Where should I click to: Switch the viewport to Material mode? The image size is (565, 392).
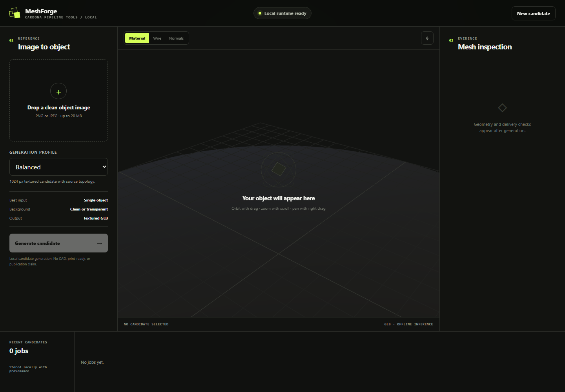coord(137,38)
